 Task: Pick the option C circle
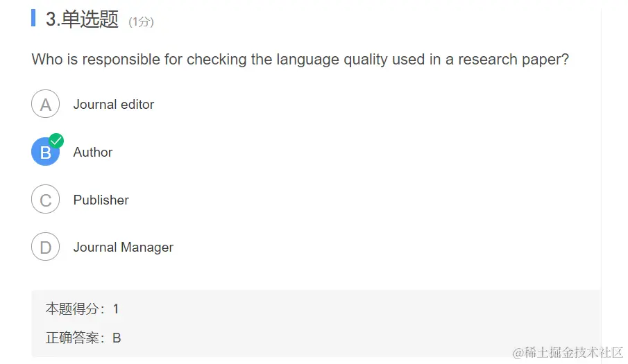coord(45,199)
